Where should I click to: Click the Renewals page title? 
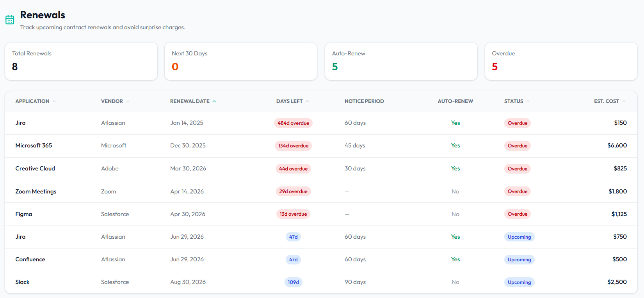pos(43,15)
